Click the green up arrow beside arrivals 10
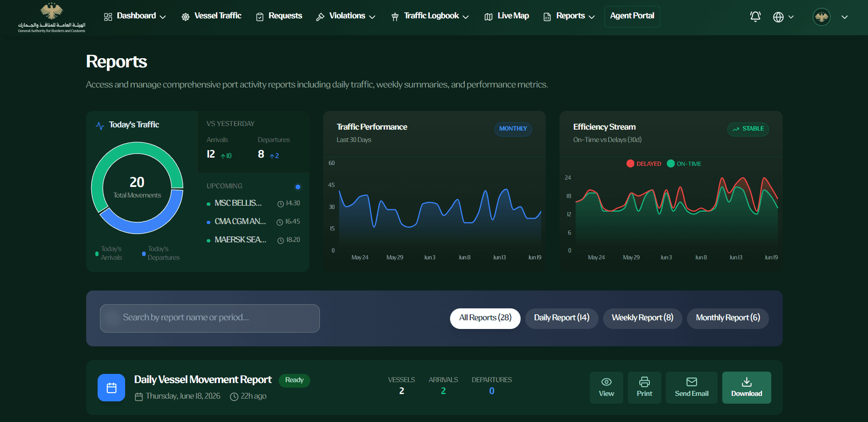Screen dimensions: 868x422 [223, 156]
